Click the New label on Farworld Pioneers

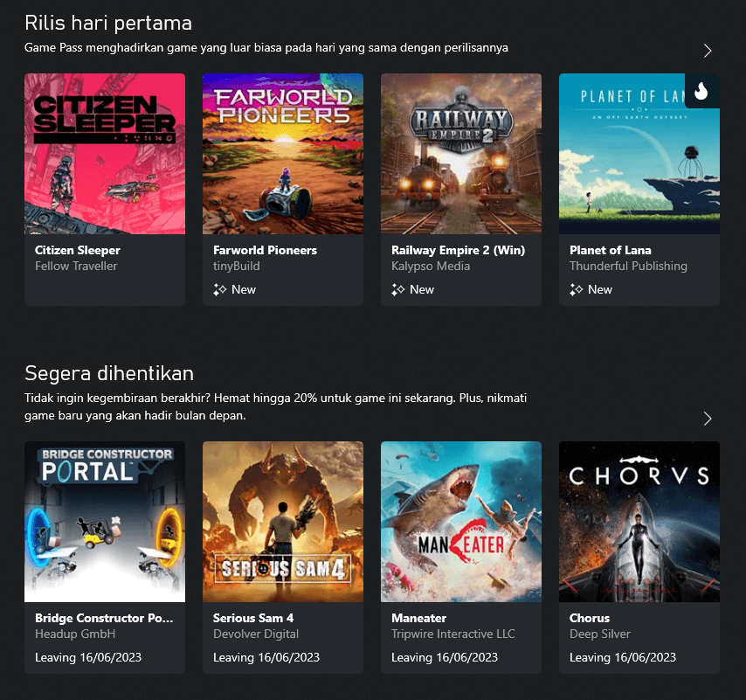pyautogui.click(x=244, y=289)
